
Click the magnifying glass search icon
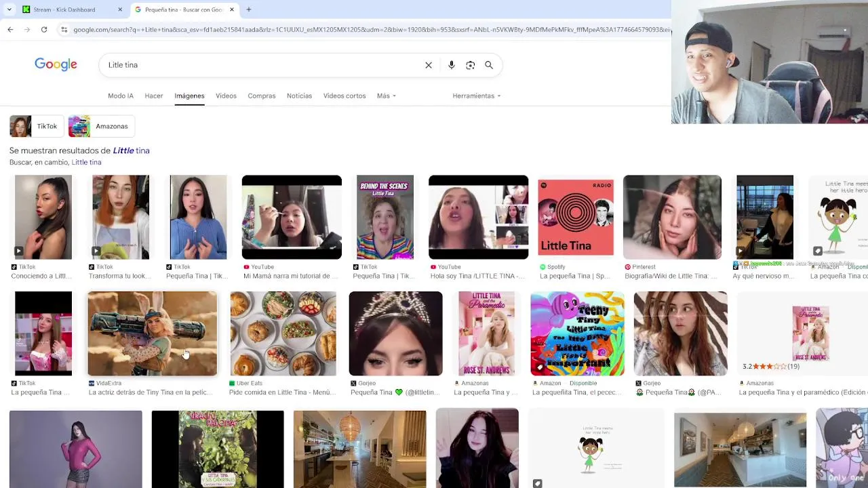point(489,65)
